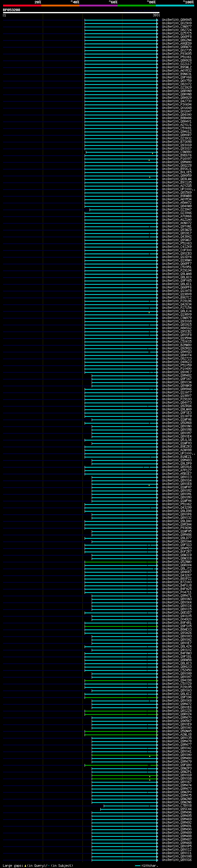Select label UniRef100_Q8H929

coord(177,98)
